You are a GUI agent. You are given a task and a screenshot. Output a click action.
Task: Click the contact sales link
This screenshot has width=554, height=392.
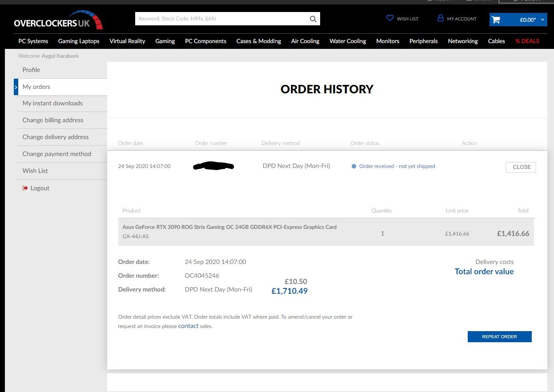pos(189,326)
